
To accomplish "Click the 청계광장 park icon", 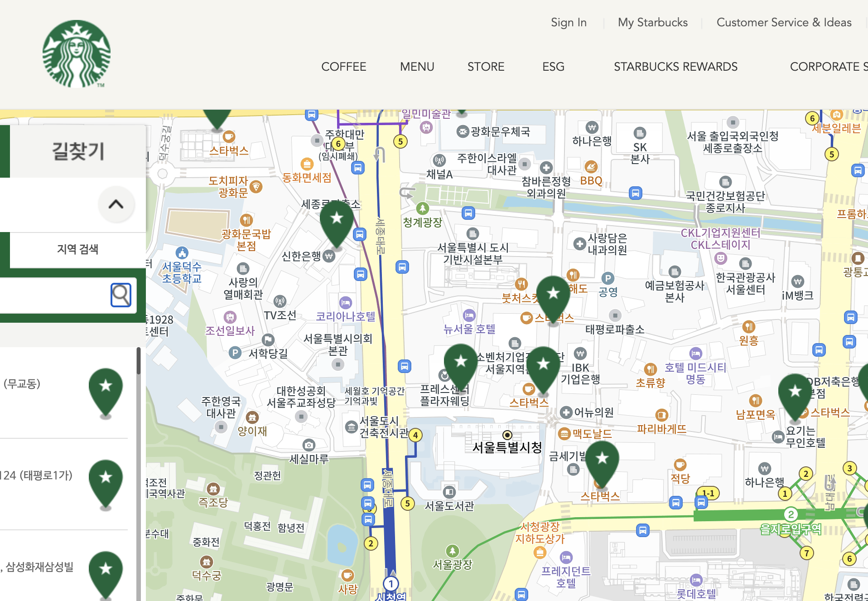I will click(x=423, y=208).
